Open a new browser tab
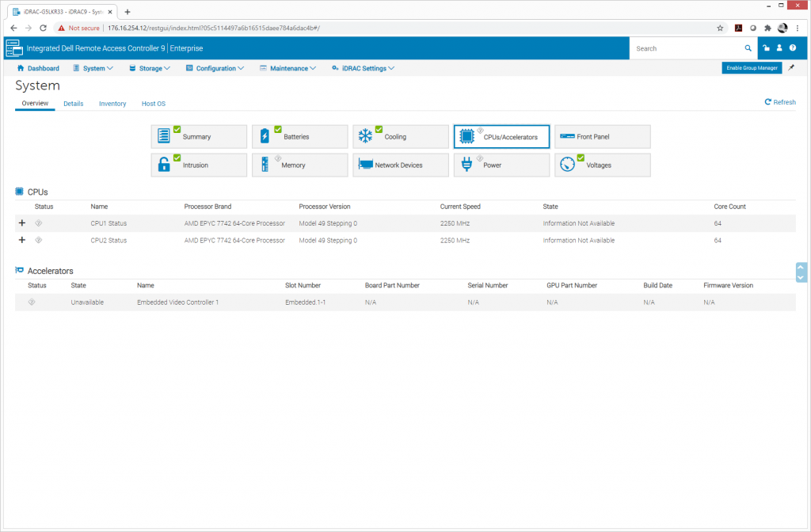Screen dimensions: 811x532 128,11
